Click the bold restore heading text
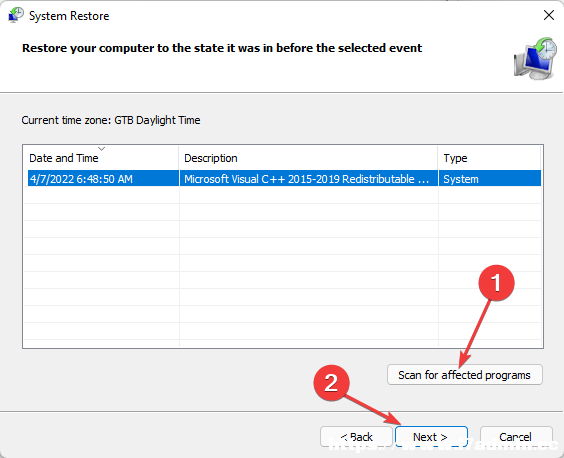Viewport: 564px width, 458px height. coord(222,48)
